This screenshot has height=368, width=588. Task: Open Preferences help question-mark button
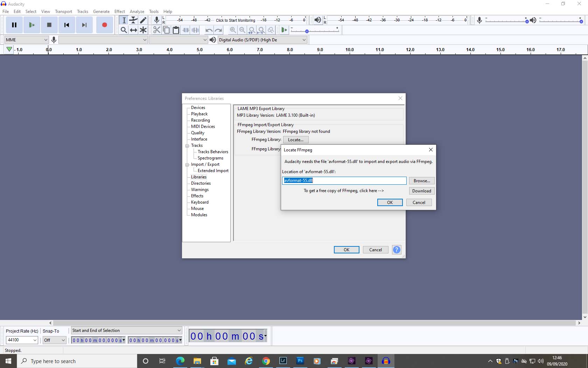[397, 250]
